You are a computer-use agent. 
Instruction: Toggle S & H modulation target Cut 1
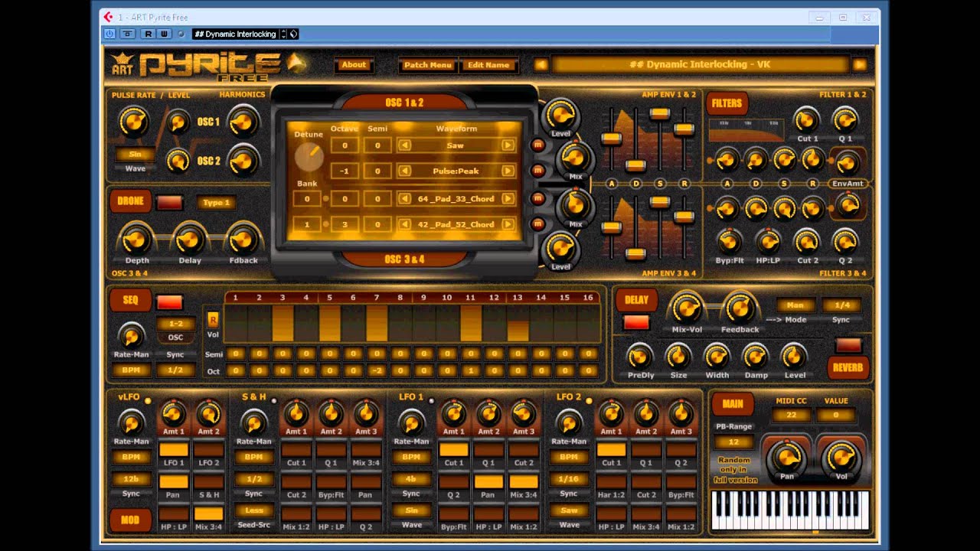click(x=296, y=450)
